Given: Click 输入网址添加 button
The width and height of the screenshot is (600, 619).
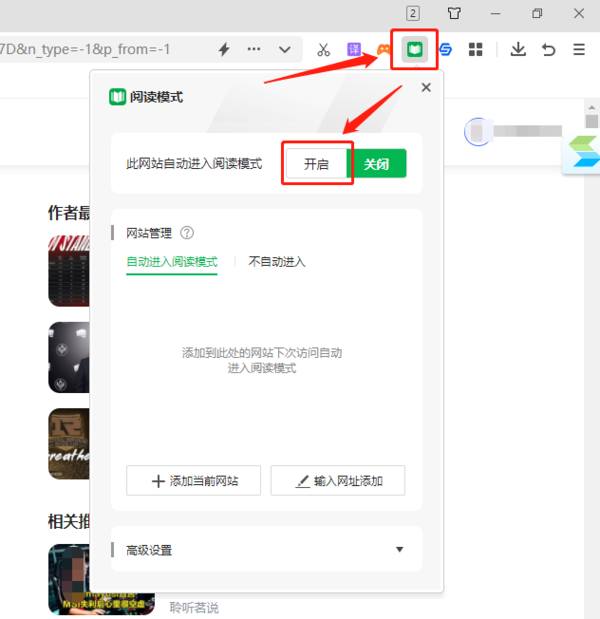Looking at the screenshot, I should 338,480.
